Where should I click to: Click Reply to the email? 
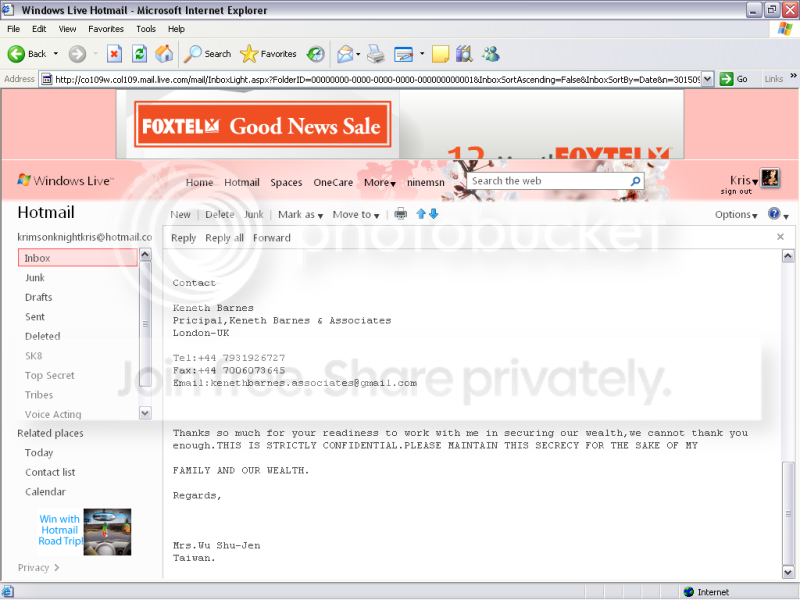[x=183, y=238]
